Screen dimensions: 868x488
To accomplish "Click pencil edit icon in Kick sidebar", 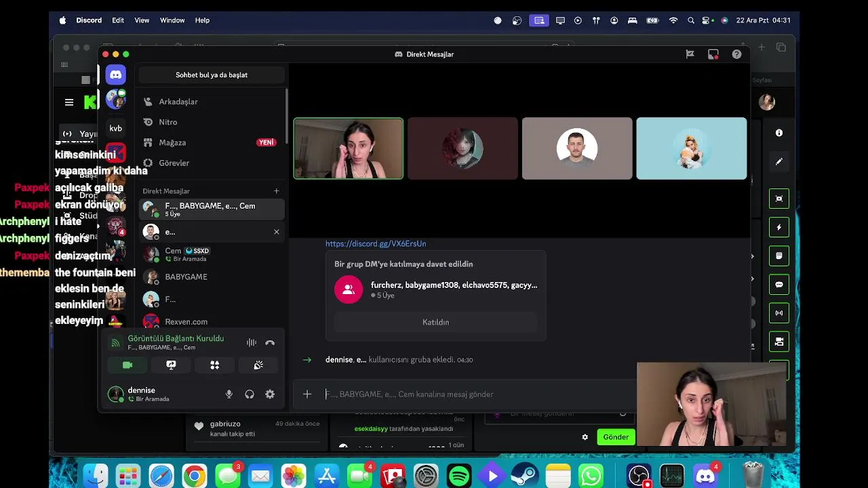I will (x=779, y=161).
